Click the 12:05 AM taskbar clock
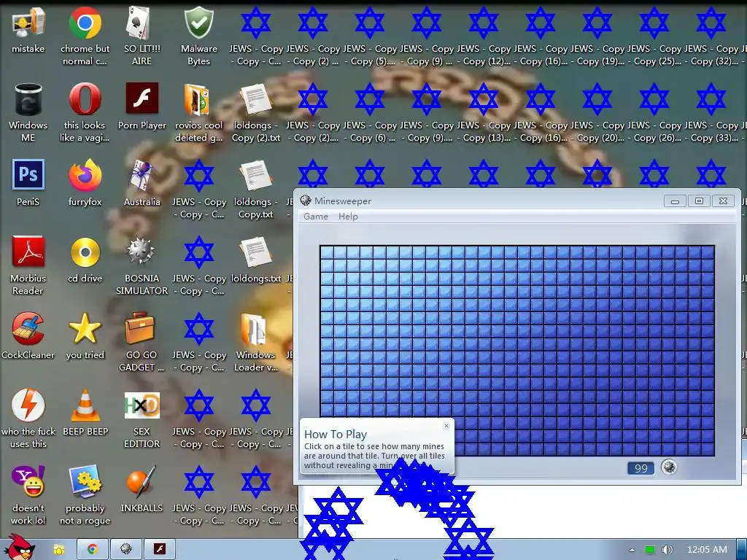 [707, 550]
